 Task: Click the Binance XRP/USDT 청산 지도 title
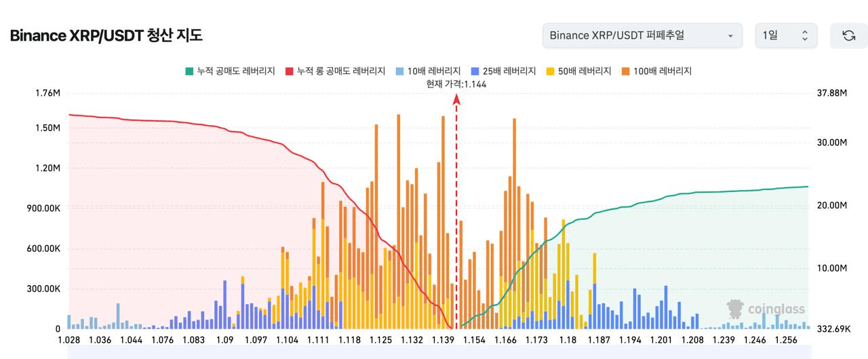106,35
